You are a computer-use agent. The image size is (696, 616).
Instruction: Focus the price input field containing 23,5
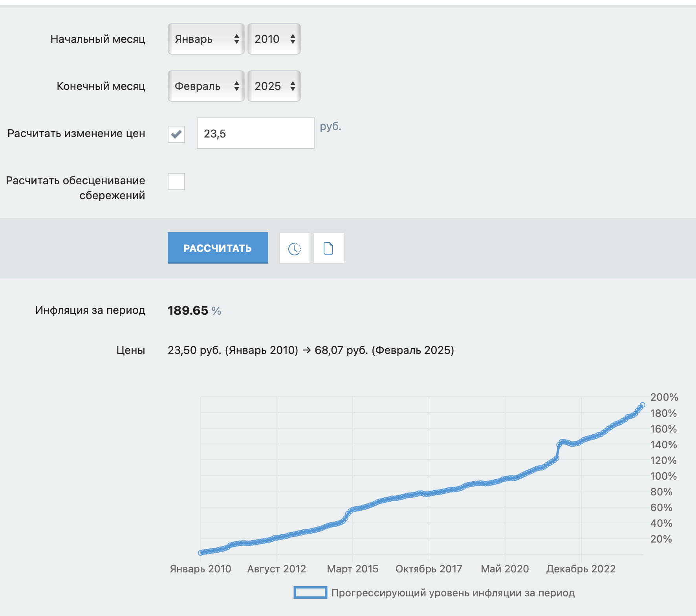tap(255, 134)
